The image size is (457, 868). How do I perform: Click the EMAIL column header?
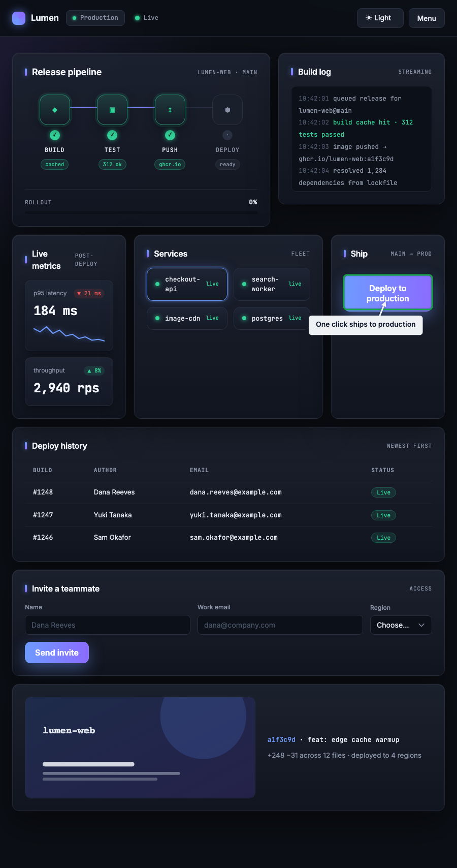click(199, 470)
